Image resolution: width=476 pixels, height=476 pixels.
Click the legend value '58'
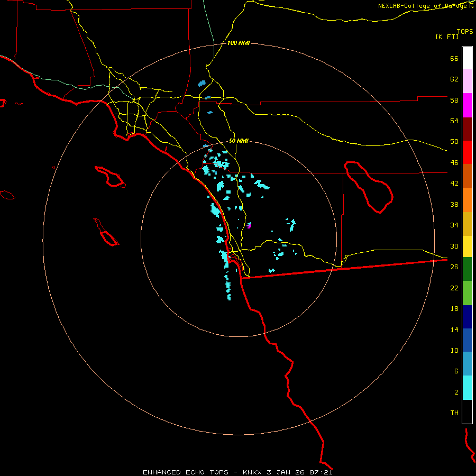click(x=454, y=100)
